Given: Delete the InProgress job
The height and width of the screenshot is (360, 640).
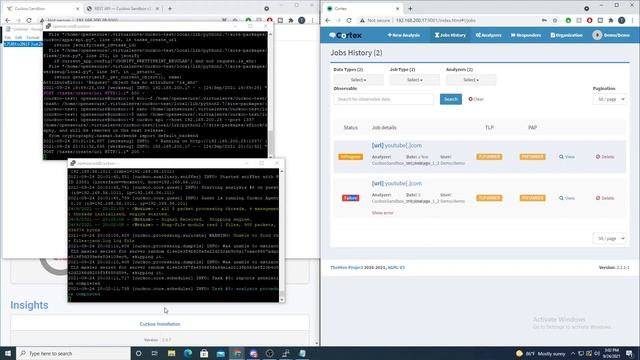Looking at the screenshot, I should (x=604, y=157).
